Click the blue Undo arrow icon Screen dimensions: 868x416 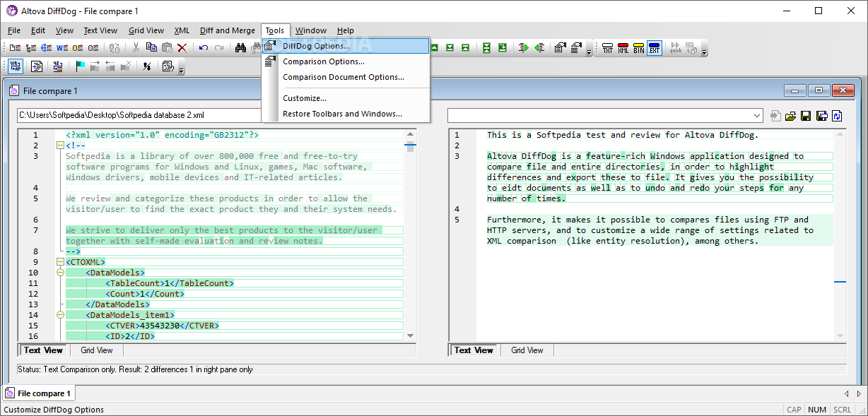click(x=204, y=48)
